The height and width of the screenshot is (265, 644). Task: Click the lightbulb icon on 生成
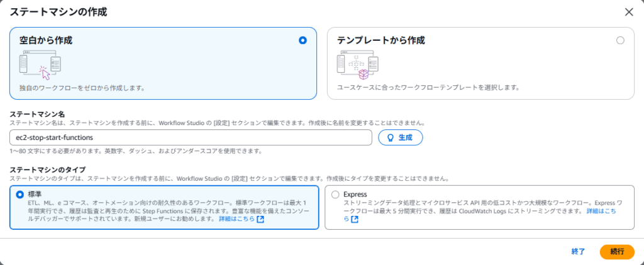(390, 138)
